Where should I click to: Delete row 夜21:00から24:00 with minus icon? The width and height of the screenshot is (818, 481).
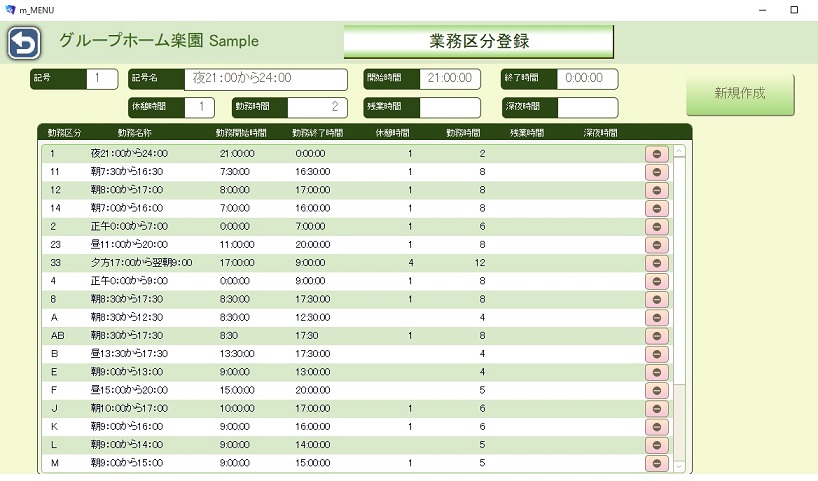pyautogui.click(x=657, y=154)
